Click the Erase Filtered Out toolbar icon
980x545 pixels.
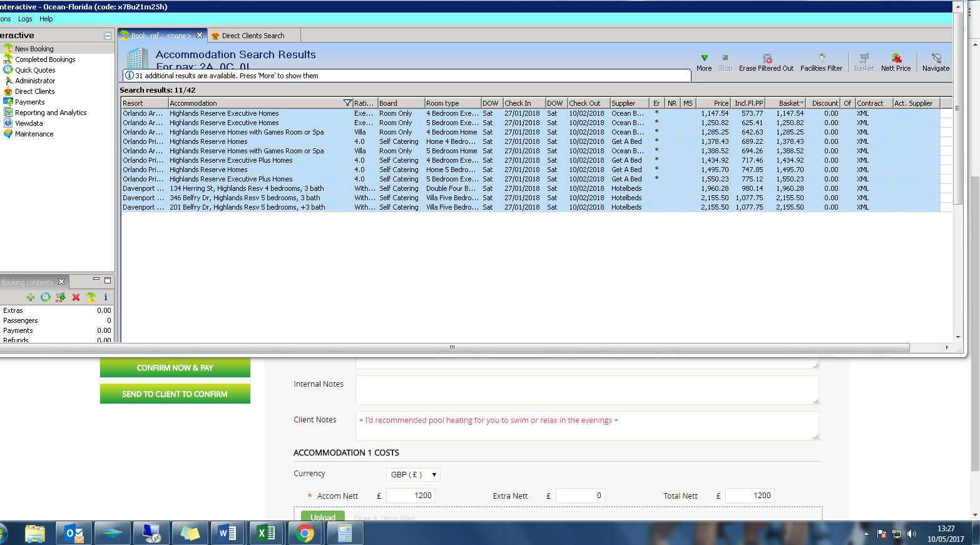coord(767,58)
